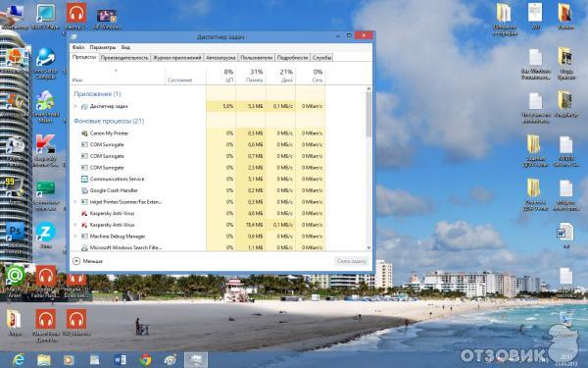588x368 pixels.
Task: Open Word from the taskbar
Action: point(120,360)
